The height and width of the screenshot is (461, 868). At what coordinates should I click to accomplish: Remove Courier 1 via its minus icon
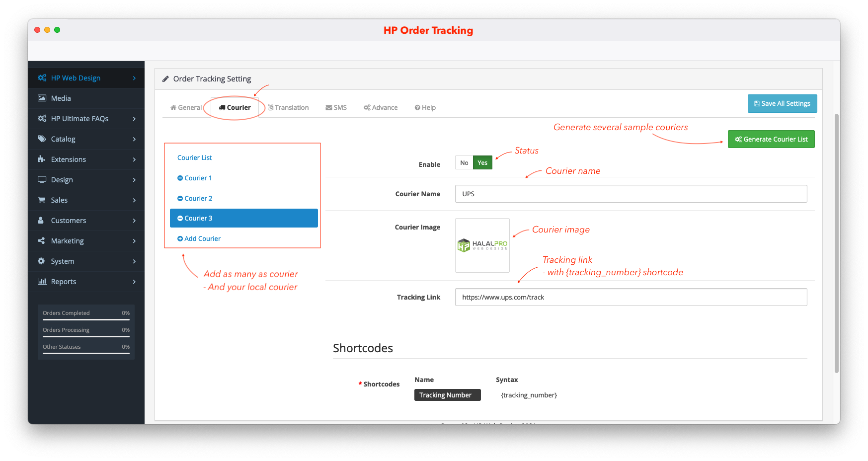[x=180, y=178]
